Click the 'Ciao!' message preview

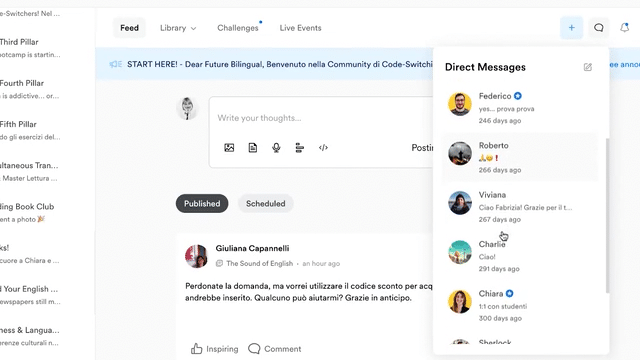pos(487,257)
